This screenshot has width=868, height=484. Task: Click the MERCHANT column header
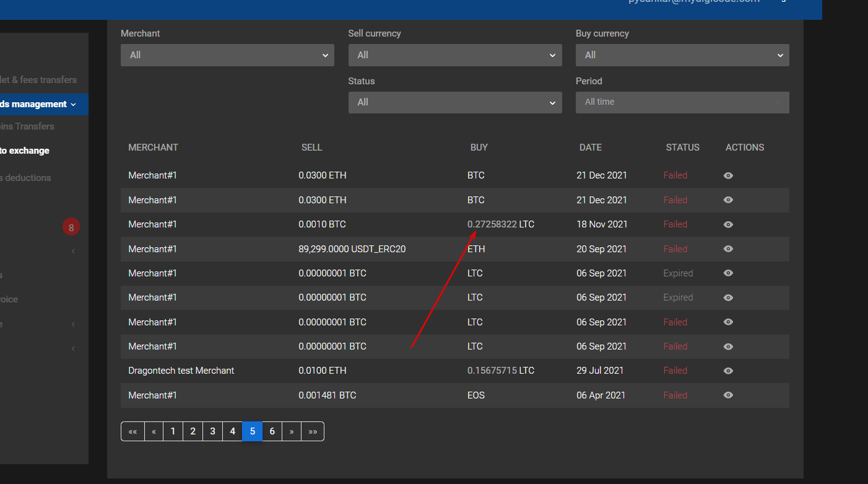[x=153, y=147]
